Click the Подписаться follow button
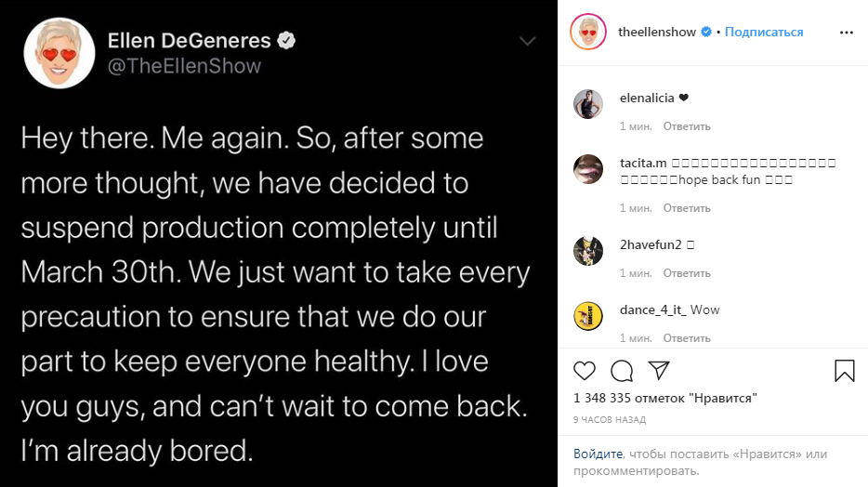 point(764,32)
